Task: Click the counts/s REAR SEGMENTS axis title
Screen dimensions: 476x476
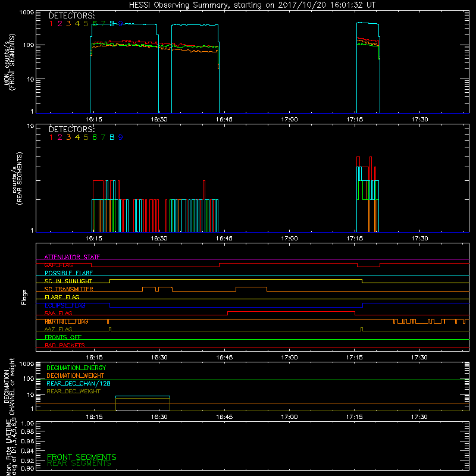Action: click(17, 178)
